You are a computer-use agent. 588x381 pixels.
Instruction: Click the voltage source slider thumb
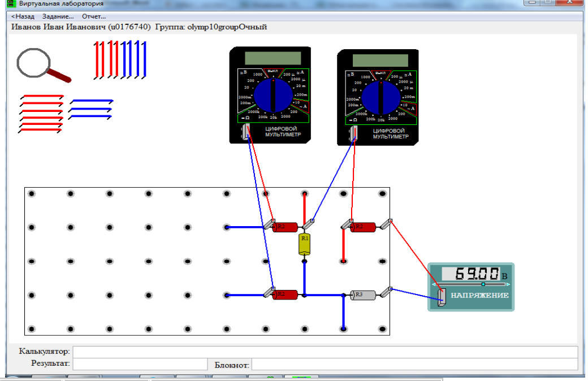(483, 284)
